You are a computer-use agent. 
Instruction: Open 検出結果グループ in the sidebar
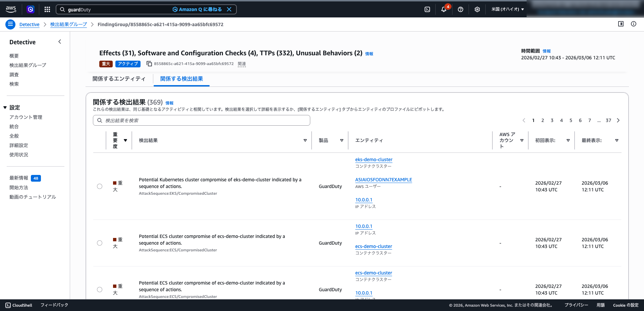point(28,65)
